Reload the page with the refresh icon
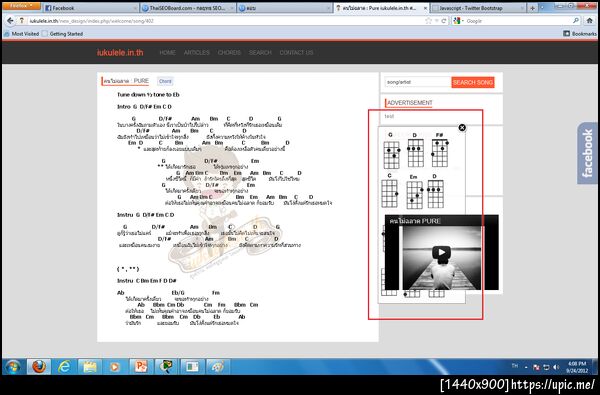 point(443,21)
